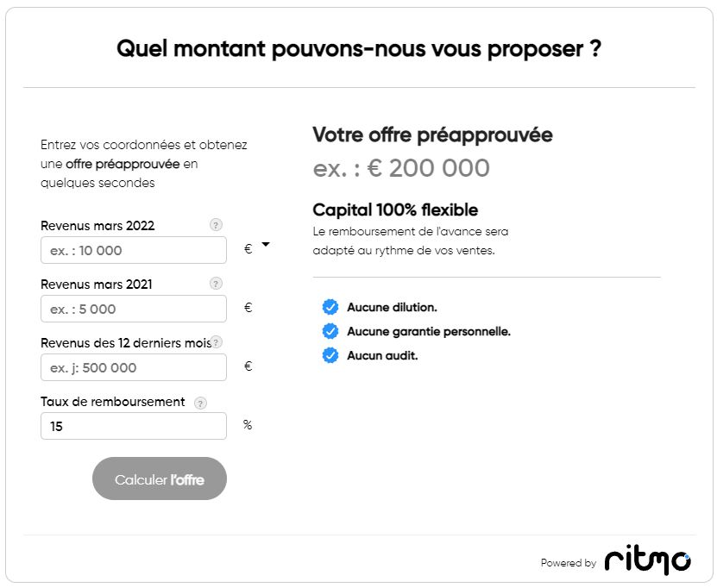
Task: Click blue checkmark next to Aucune dilution
Action: point(330,307)
